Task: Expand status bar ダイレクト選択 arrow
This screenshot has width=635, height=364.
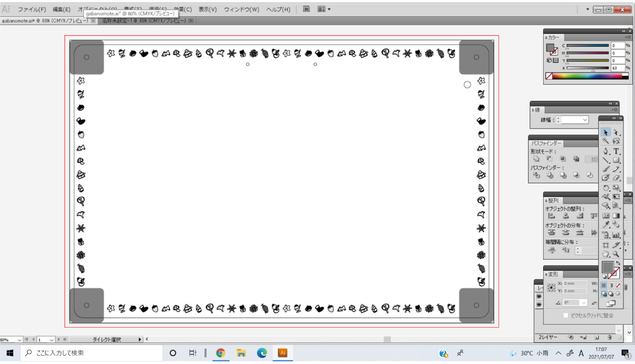Action: point(140,340)
